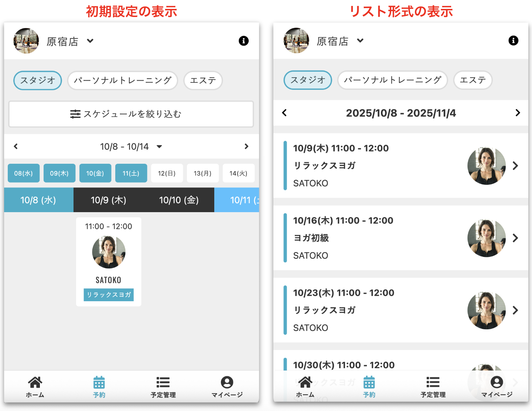Open the 10/8 - 10/14 week dropdown

[159, 147]
